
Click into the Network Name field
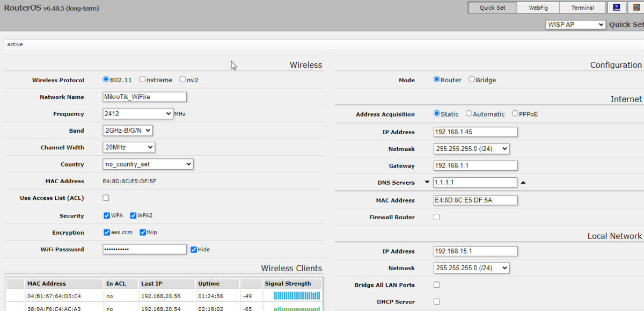click(x=144, y=97)
